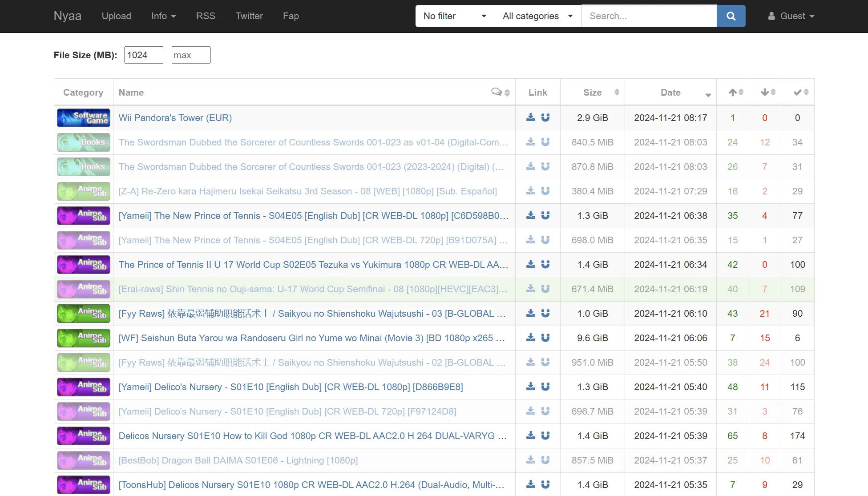This screenshot has height=496, width=868.
Task: Download torrent for Prince of Tennis II 1080p
Action: [530, 264]
